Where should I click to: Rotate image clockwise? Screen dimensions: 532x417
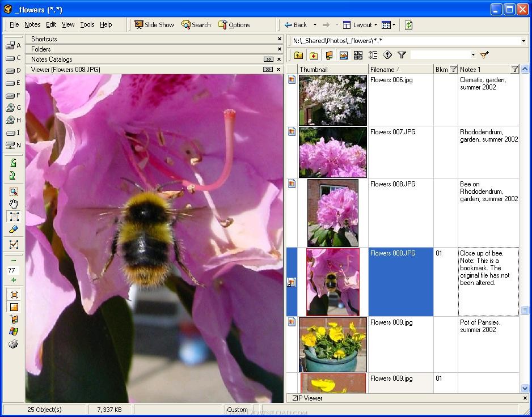[13, 175]
